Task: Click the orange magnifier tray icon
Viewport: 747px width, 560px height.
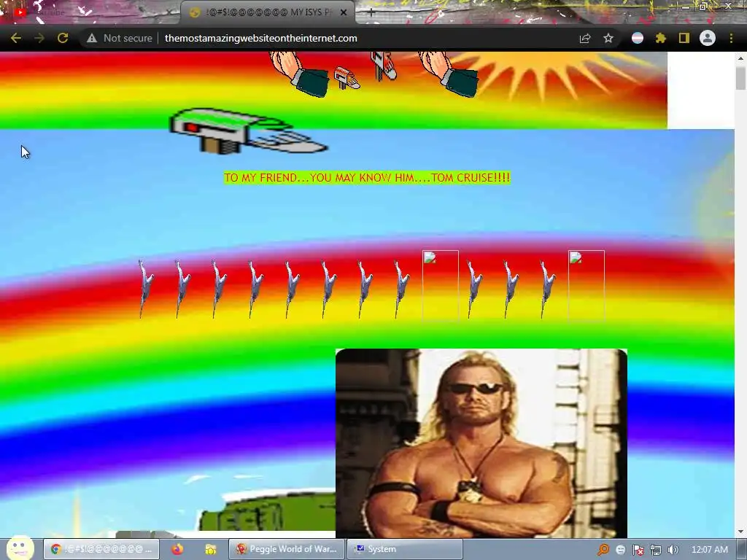Action: [603, 550]
